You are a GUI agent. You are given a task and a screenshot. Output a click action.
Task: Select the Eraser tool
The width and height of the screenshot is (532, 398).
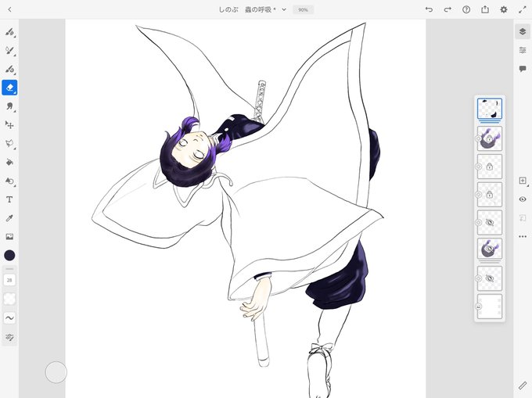tap(9, 88)
